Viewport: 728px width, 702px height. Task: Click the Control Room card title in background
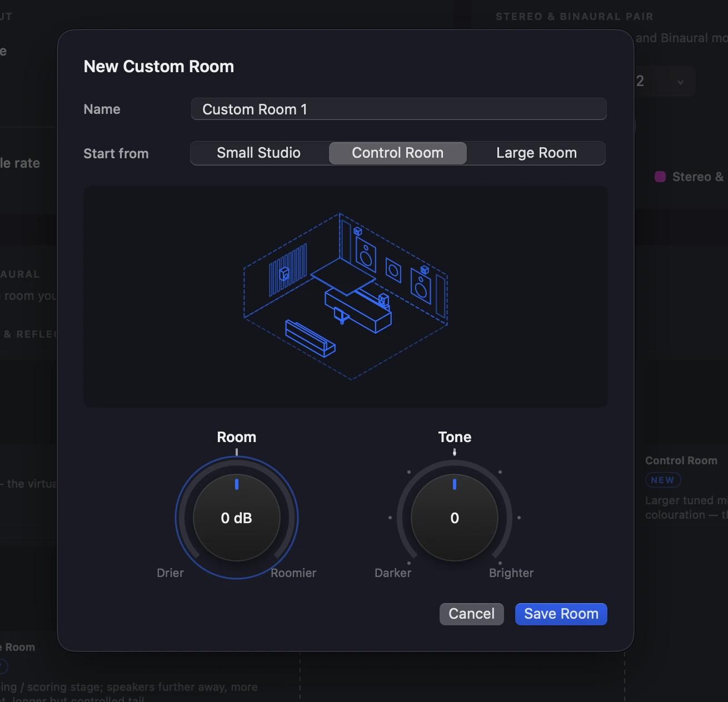(681, 460)
